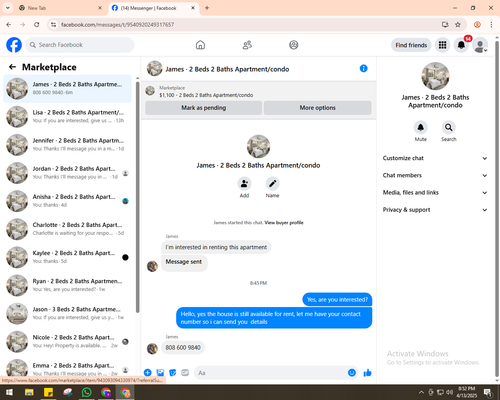Open the Facebook menu grid icon
Screen dimensions: 500x400
click(x=442, y=45)
